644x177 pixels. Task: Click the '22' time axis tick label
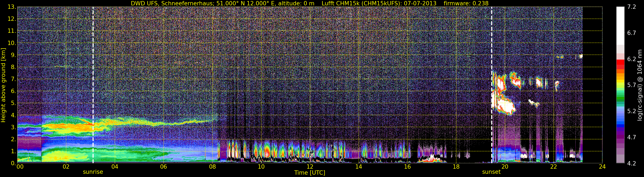click(554, 167)
